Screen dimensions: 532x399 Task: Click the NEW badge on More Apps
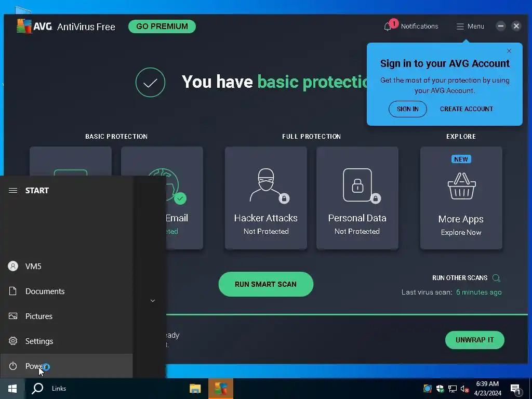(461, 159)
